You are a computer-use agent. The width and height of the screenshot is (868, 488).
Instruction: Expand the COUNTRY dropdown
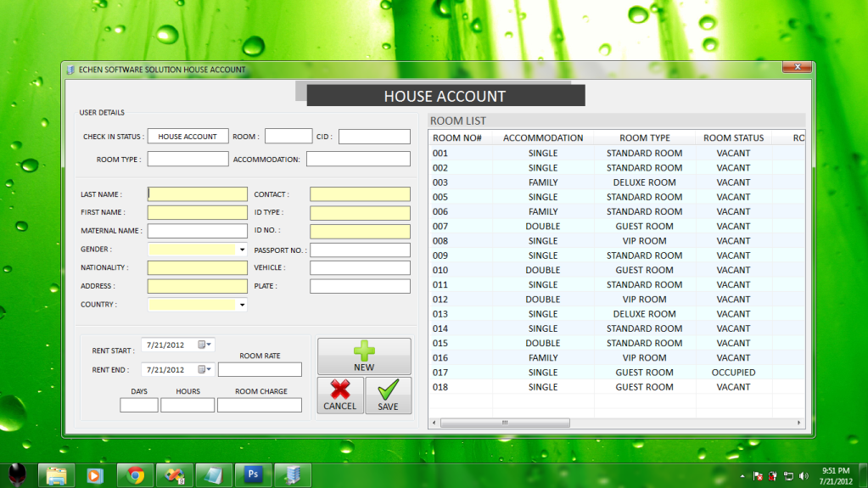(242, 305)
